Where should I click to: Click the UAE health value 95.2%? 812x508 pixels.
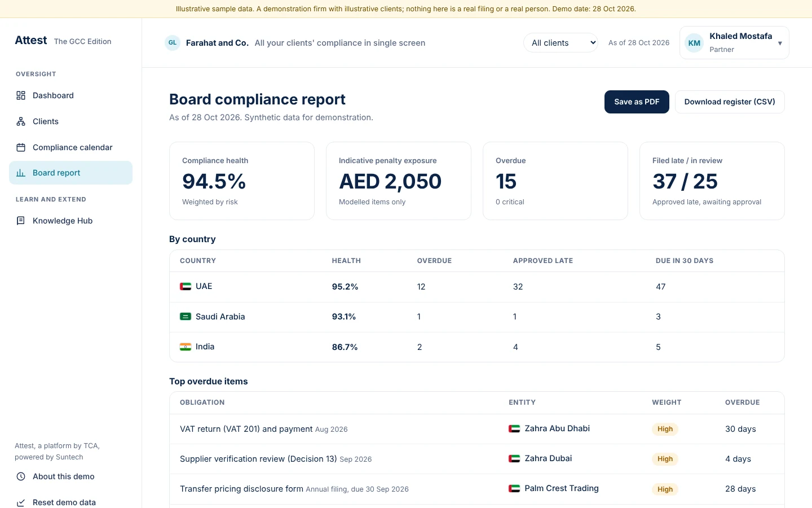[345, 287]
